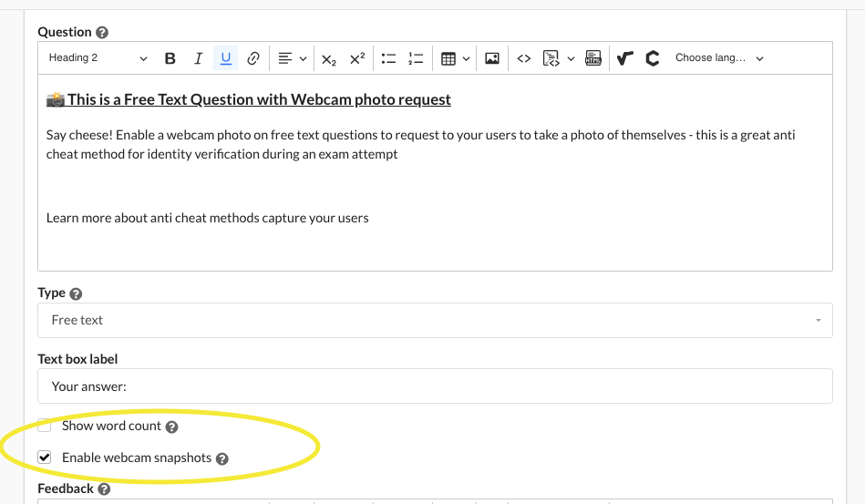Toggle bold formatting in the toolbar
The height and width of the screenshot is (504, 865).
coord(170,58)
